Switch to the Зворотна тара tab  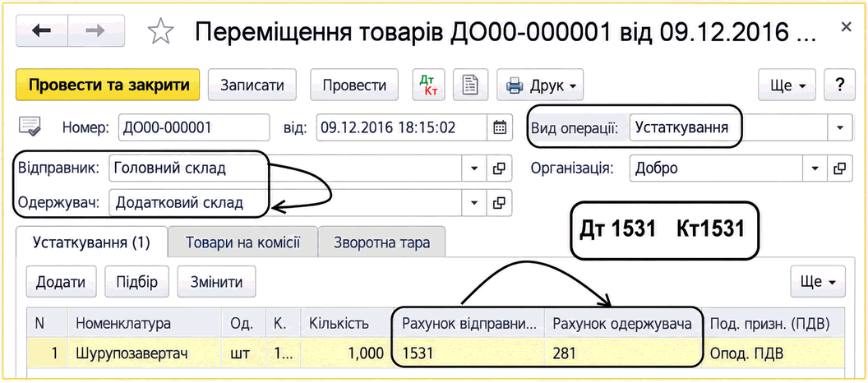[x=381, y=242]
